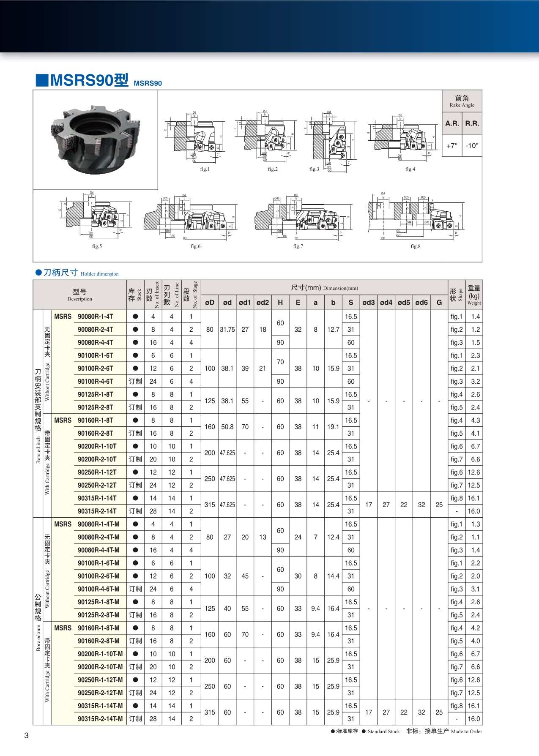Image resolution: width=539 pixels, height=756 pixels.
Task: Select model 90200R-1-10T in the inch section
Action: [97, 447]
